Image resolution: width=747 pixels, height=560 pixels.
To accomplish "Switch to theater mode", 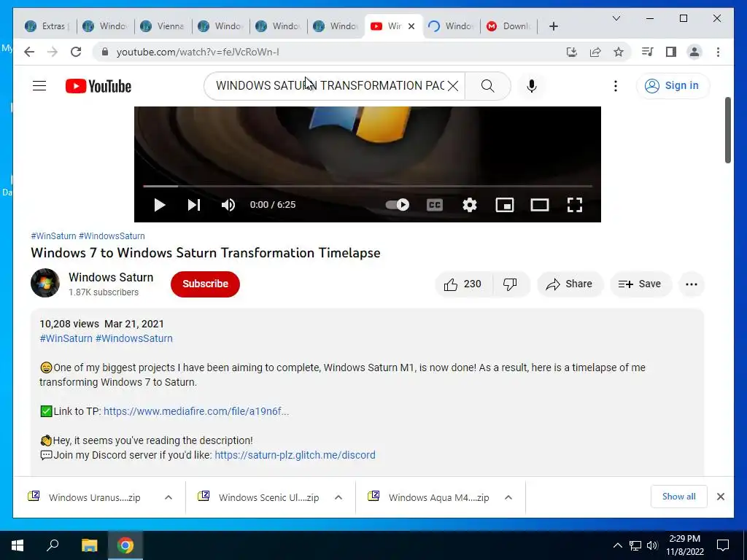I will coord(540,205).
